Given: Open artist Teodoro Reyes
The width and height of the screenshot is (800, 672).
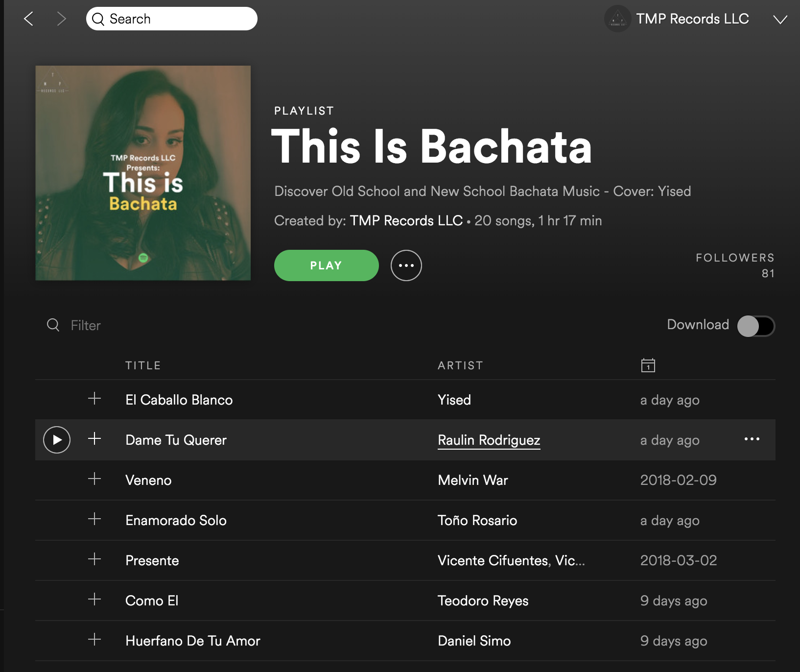Looking at the screenshot, I should tap(483, 600).
